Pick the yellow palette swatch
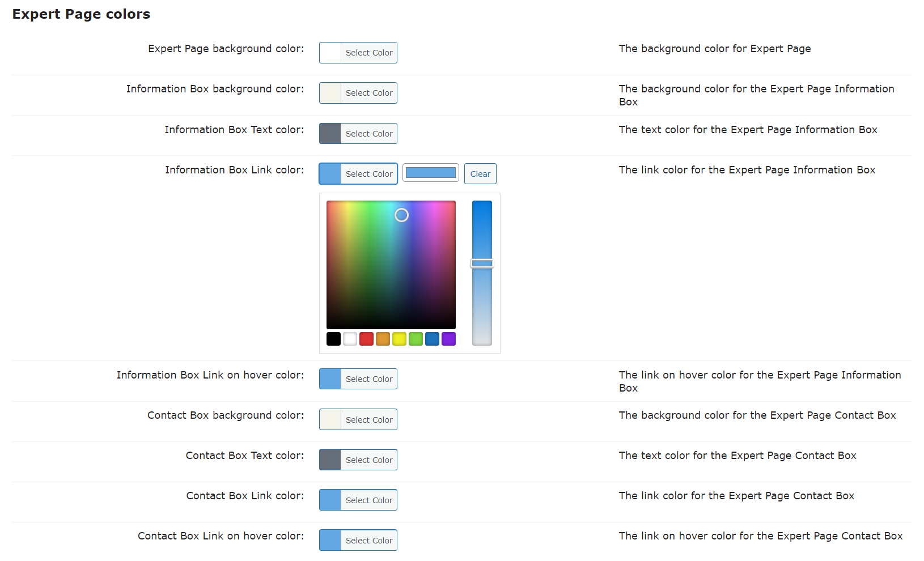The height and width of the screenshot is (561, 924). click(x=399, y=339)
